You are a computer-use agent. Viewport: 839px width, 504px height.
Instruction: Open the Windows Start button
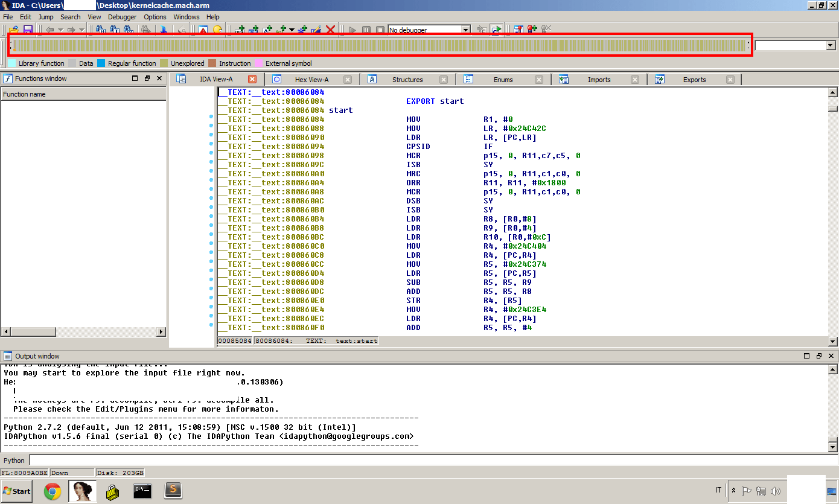[x=17, y=491]
